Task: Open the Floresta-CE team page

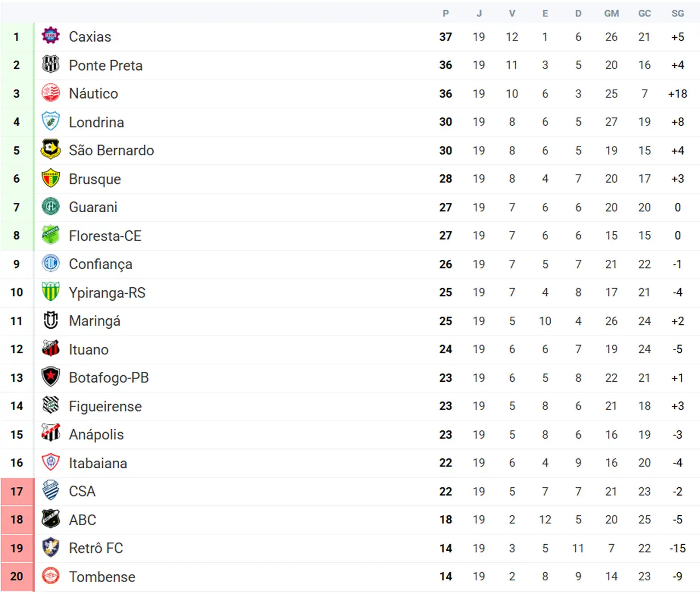Action: [x=105, y=236]
